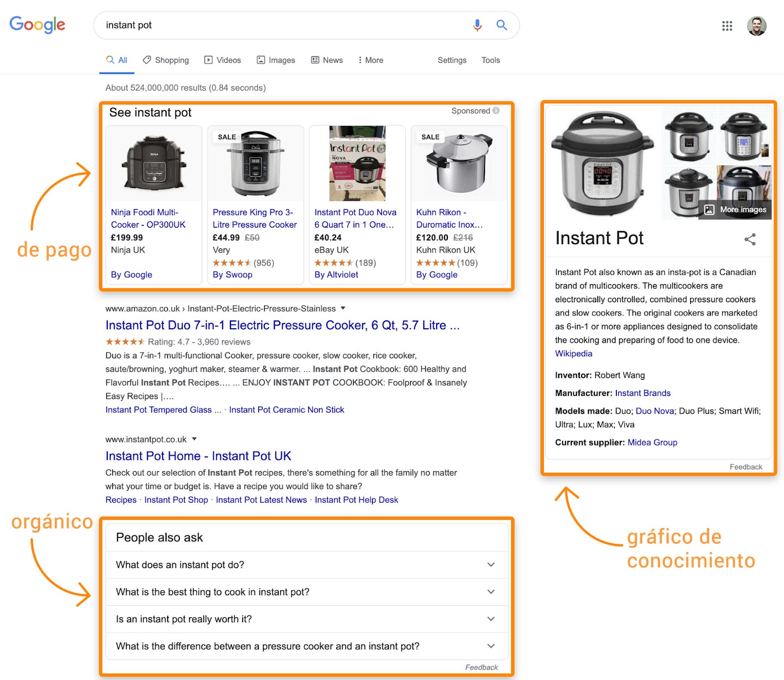Click the search magnifying glass icon
The image size is (784, 680).
pos(501,25)
